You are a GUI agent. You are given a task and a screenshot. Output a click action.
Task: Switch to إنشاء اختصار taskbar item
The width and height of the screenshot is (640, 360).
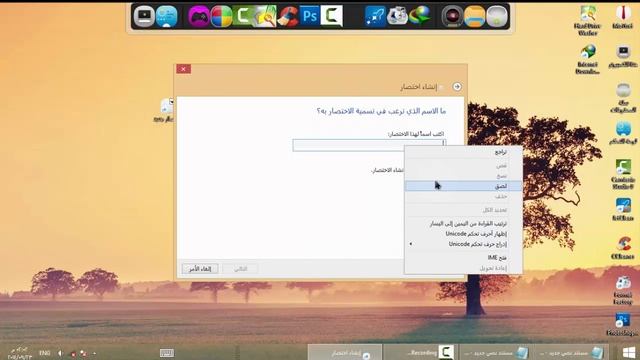345,352
